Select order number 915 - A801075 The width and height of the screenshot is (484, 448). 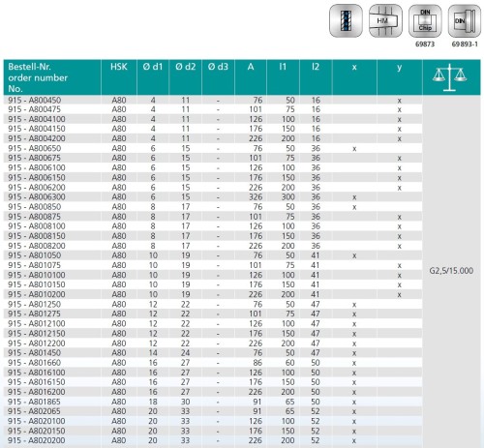point(34,265)
